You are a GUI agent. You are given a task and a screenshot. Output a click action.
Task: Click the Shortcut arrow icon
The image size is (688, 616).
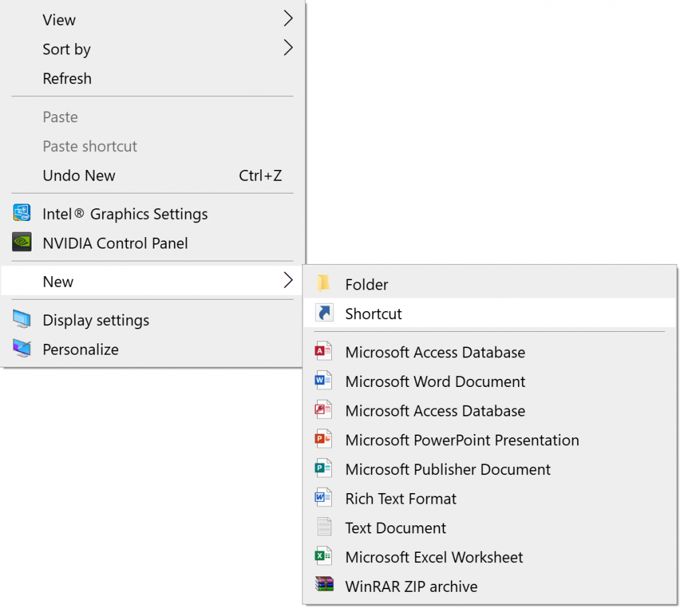click(325, 313)
